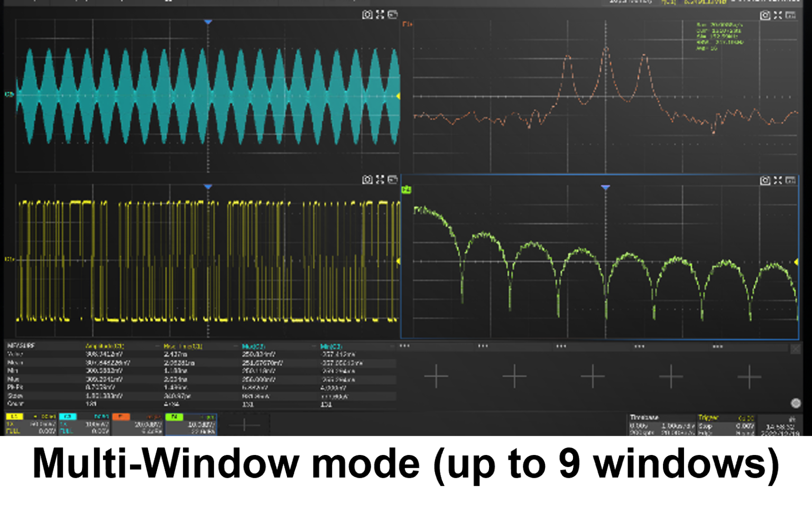Open the Timebase settings box

click(661, 425)
